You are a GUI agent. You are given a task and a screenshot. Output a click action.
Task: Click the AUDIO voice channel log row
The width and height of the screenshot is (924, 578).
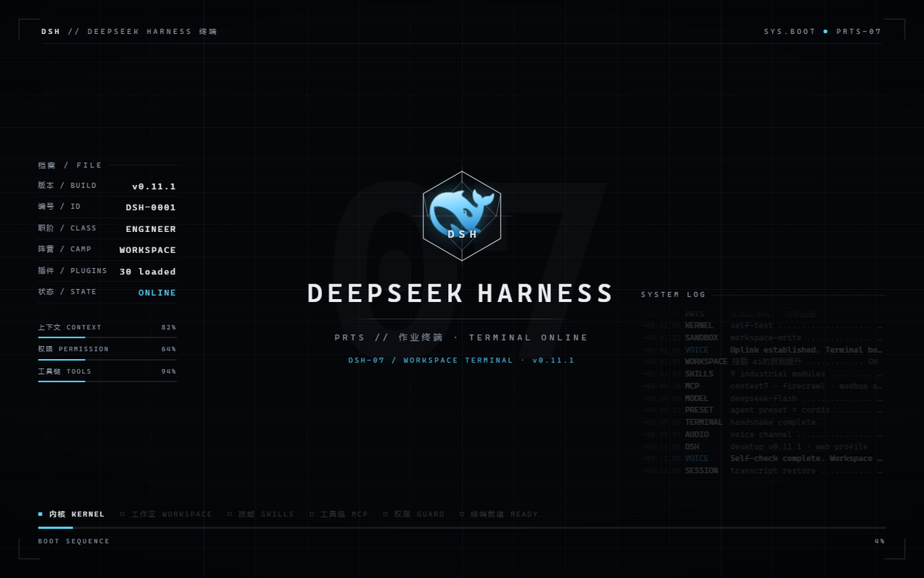click(x=762, y=435)
